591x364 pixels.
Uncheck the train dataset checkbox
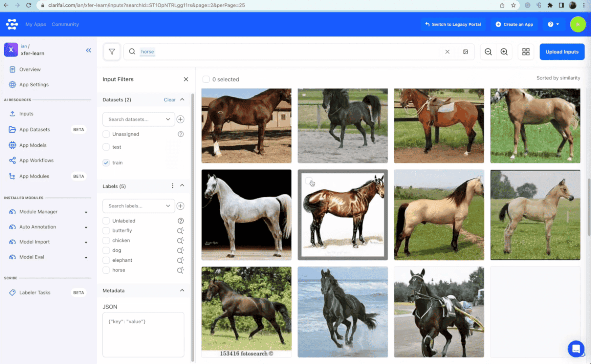(x=106, y=163)
